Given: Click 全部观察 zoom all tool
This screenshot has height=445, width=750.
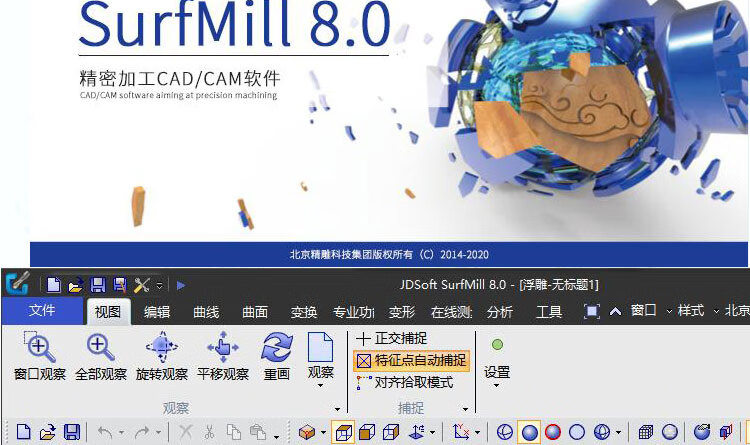Looking at the screenshot, I should tap(101, 356).
